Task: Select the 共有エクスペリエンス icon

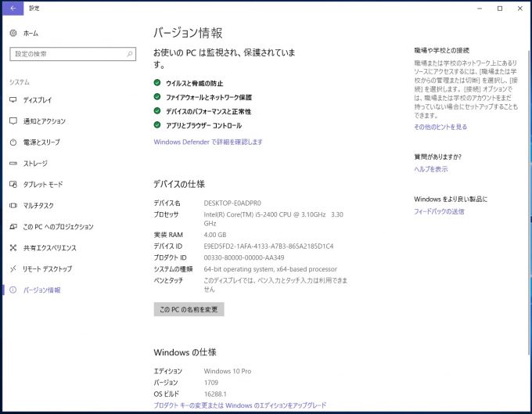Action: [13, 248]
